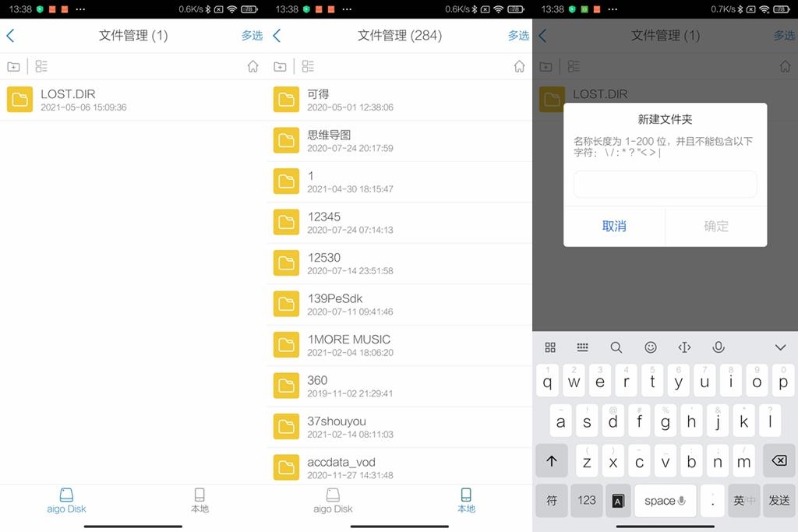Open search from the keyboard toolbar
Image resolution: width=798 pixels, height=532 pixels.
click(616, 347)
